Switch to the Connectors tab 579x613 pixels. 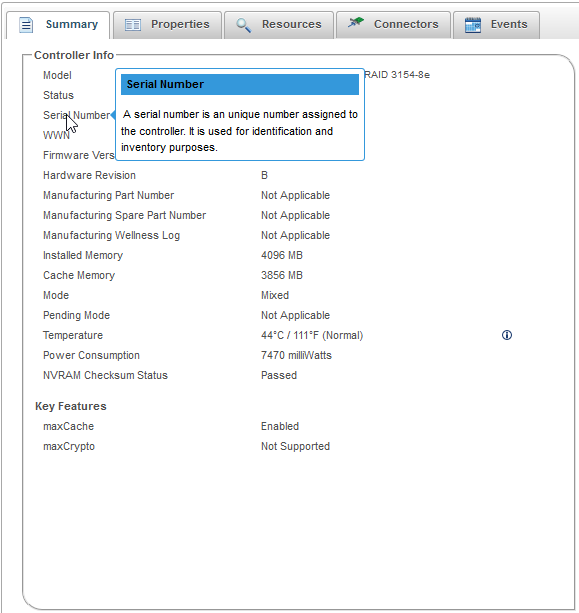pyautogui.click(x=393, y=25)
